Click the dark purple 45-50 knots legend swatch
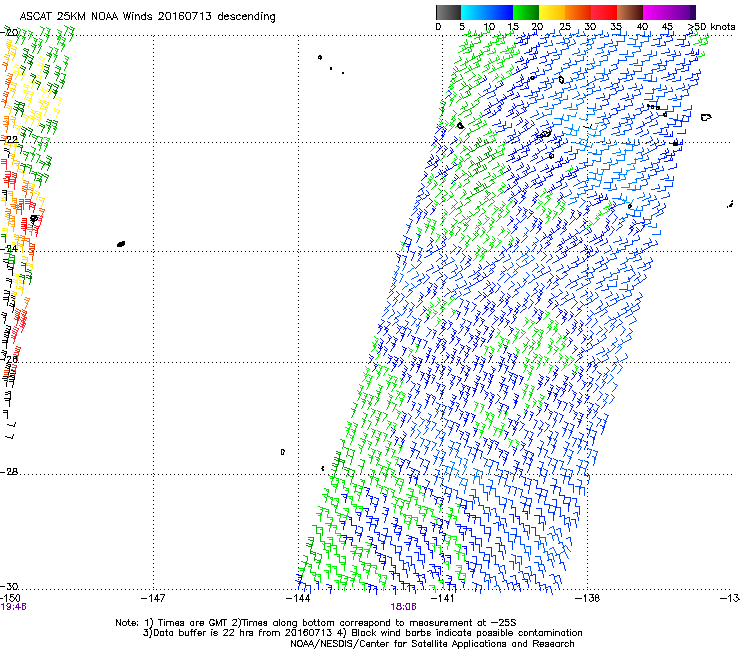Viewport: 740px width, 650px height. coord(682,12)
